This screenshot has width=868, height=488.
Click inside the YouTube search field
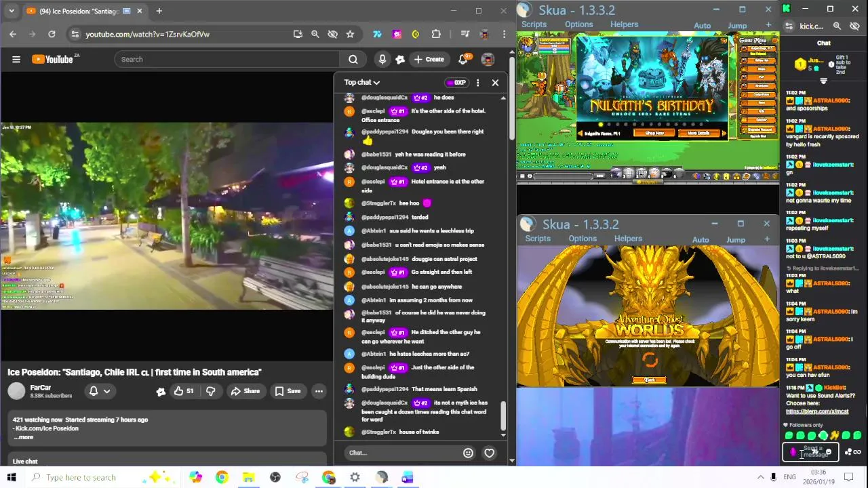click(x=227, y=60)
